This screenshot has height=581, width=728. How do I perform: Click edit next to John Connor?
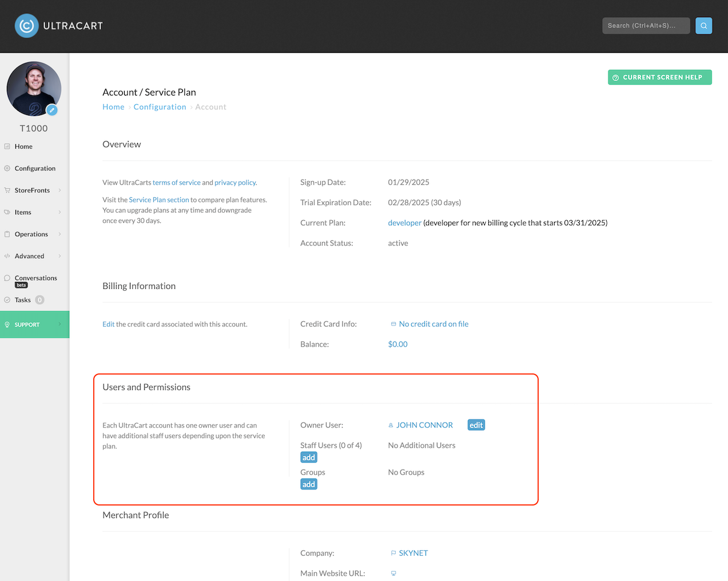[x=476, y=425]
